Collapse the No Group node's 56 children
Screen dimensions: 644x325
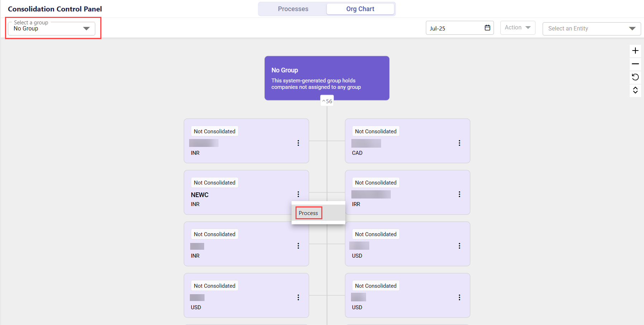327,101
